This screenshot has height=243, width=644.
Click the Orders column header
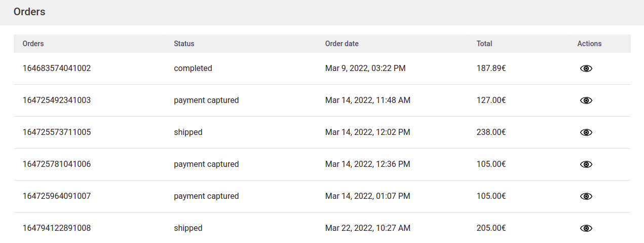(x=33, y=44)
